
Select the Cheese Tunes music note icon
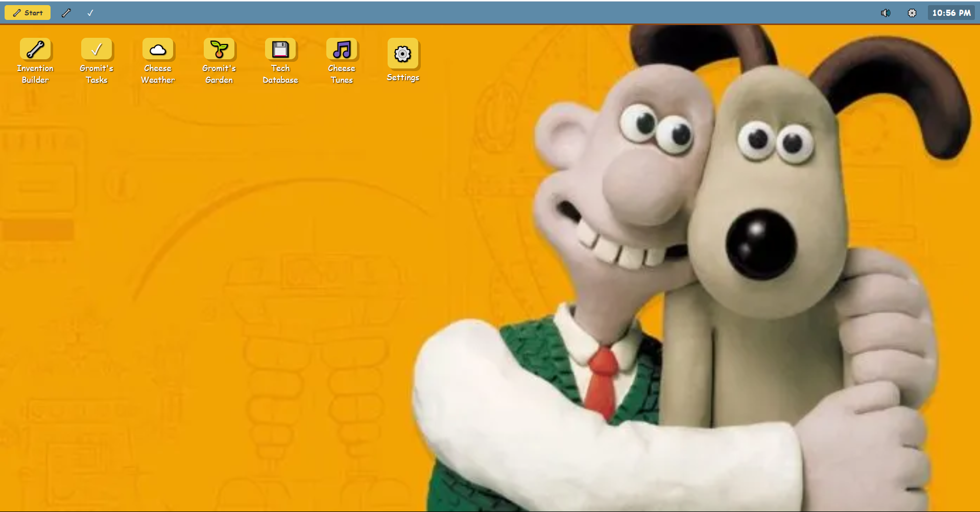coord(342,50)
